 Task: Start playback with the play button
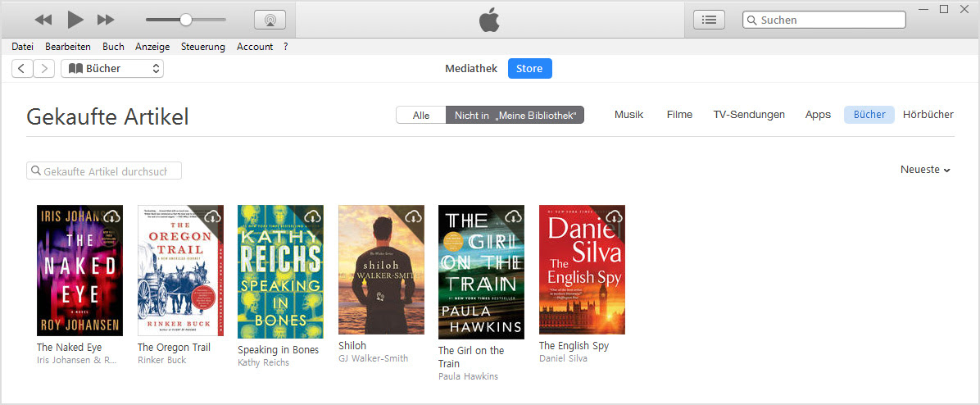point(75,20)
